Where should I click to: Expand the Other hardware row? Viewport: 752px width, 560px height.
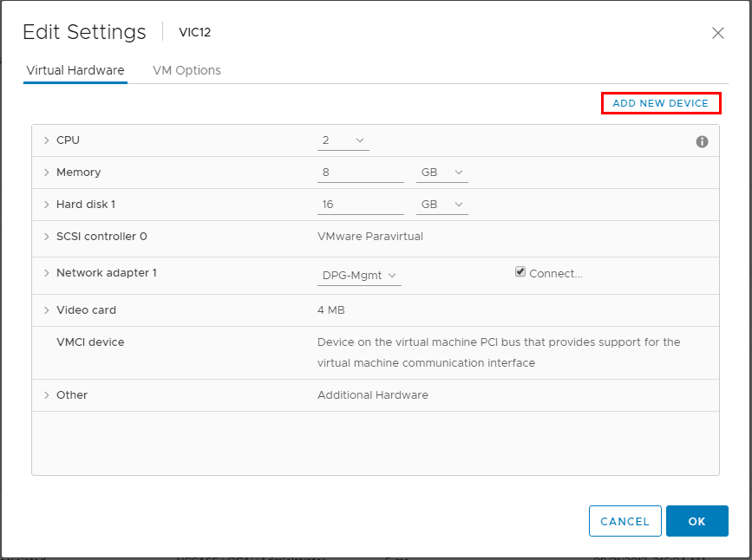[47, 395]
